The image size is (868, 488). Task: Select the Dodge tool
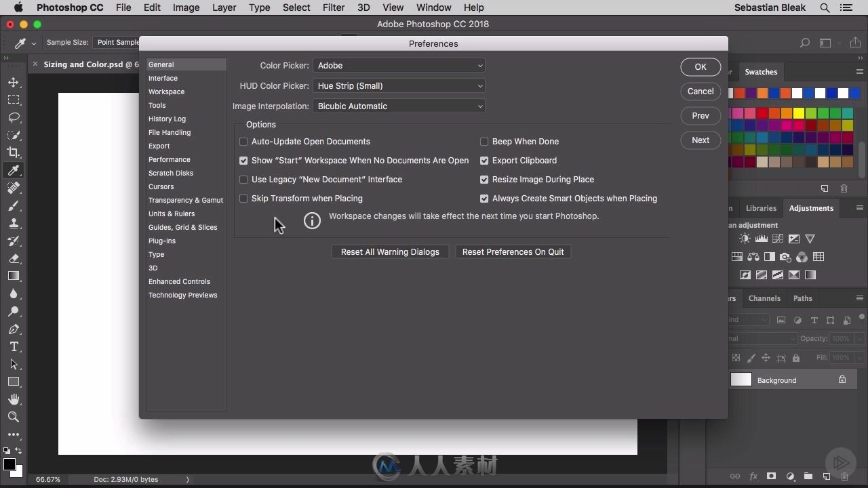tap(14, 311)
